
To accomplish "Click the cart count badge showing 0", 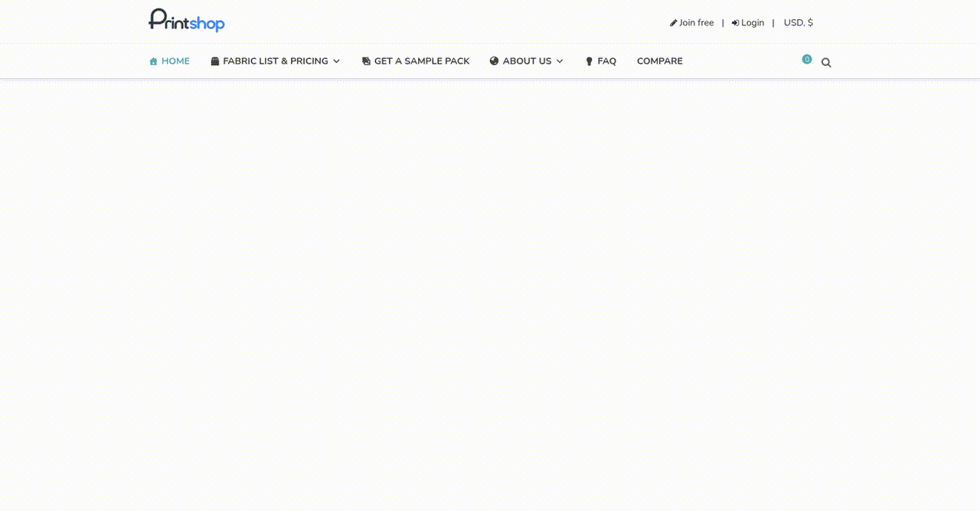I will (807, 59).
